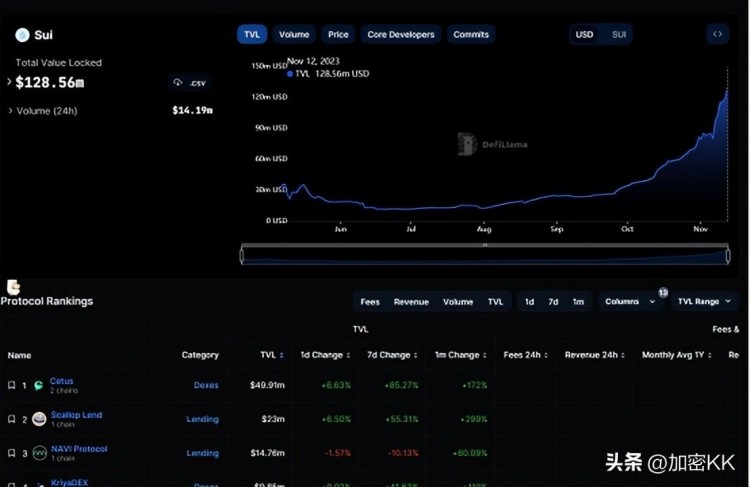Open the Columns dropdown
The width and height of the screenshot is (750, 487).
630,301
